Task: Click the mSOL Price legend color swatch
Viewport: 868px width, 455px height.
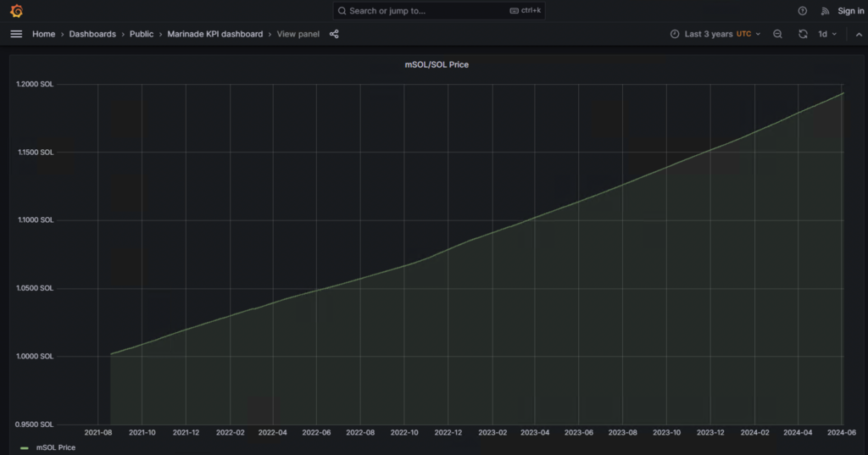Action: click(x=25, y=447)
